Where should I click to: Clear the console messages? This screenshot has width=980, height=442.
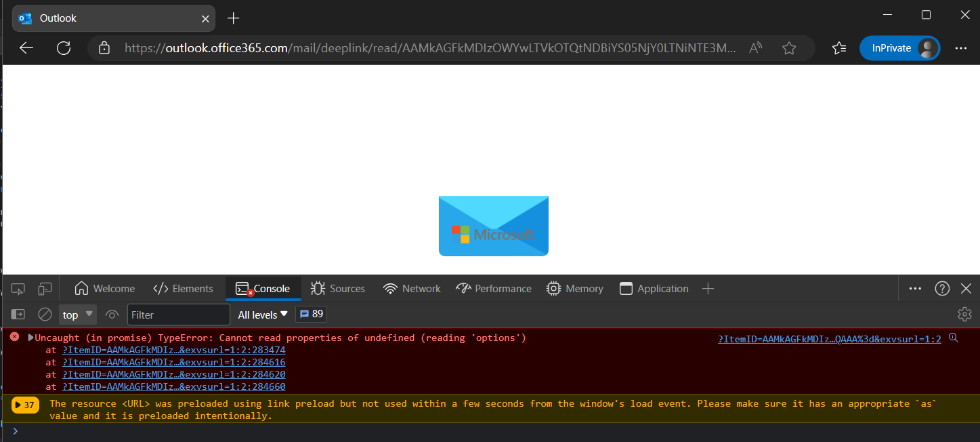tap(45, 314)
